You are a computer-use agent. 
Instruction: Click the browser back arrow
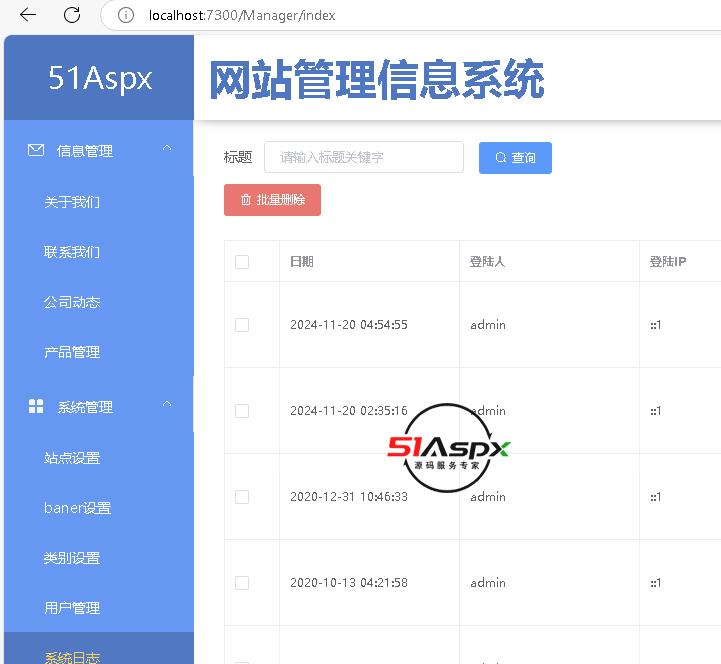[x=28, y=15]
